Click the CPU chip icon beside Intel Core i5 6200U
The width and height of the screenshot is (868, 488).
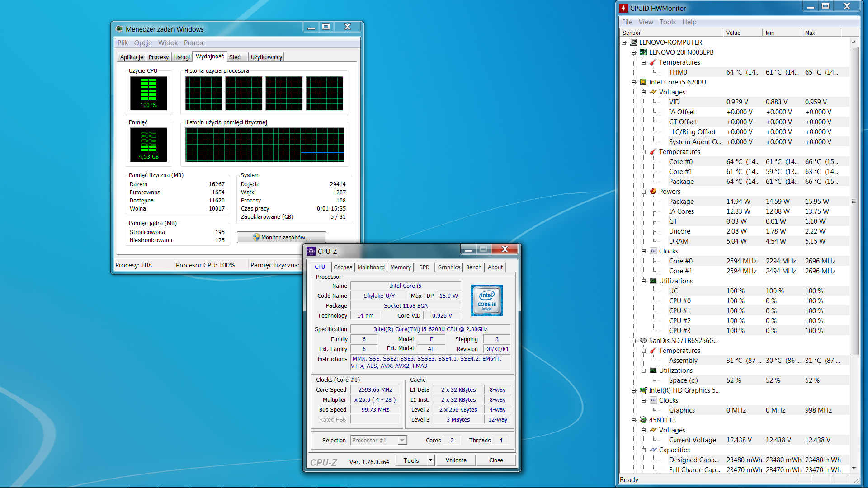click(643, 82)
